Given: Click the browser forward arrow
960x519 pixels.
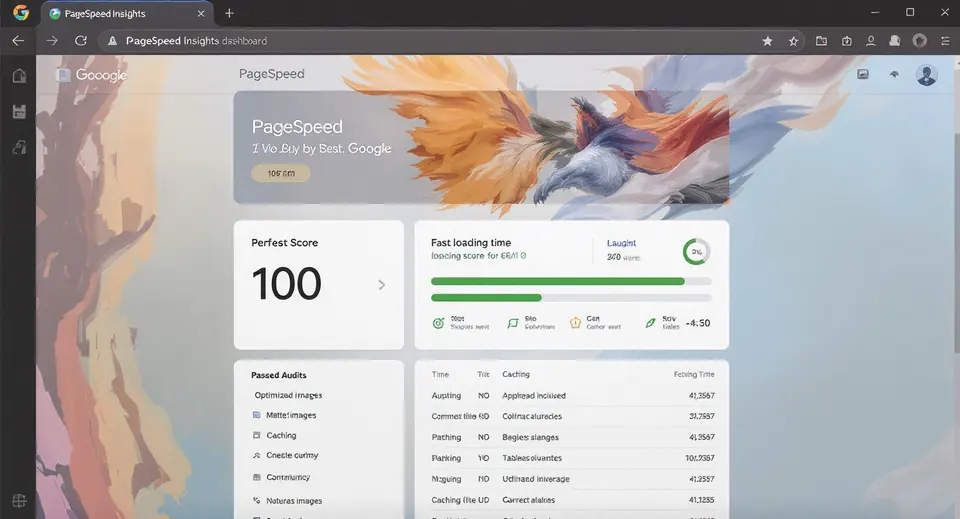Looking at the screenshot, I should coord(52,40).
